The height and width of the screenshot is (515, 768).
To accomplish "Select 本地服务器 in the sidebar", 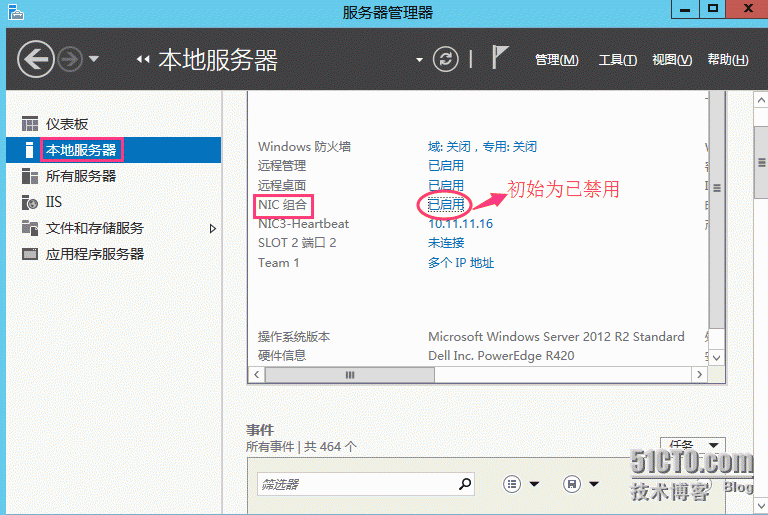I will (113, 149).
